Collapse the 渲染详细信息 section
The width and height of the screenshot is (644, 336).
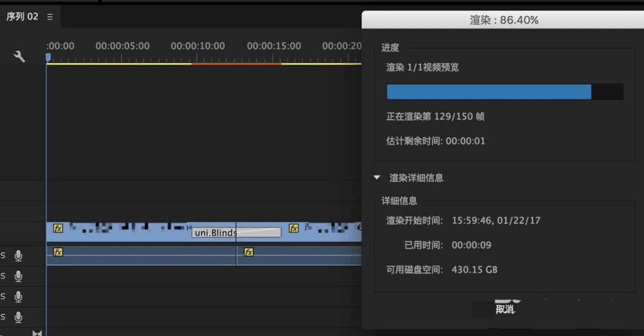coord(377,177)
